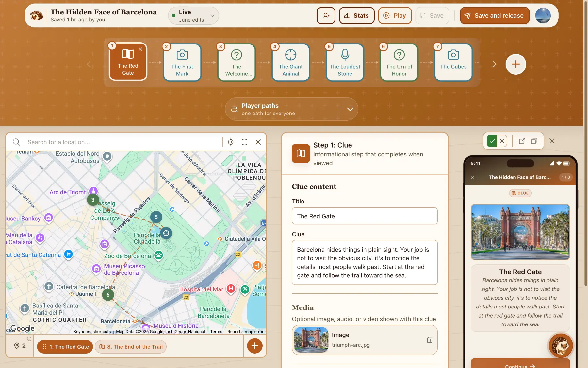The height and width of the screenshot is (368, 588).
Task: Open the triumph-arc.jpg media thumbnail
Action: [311, 340]
